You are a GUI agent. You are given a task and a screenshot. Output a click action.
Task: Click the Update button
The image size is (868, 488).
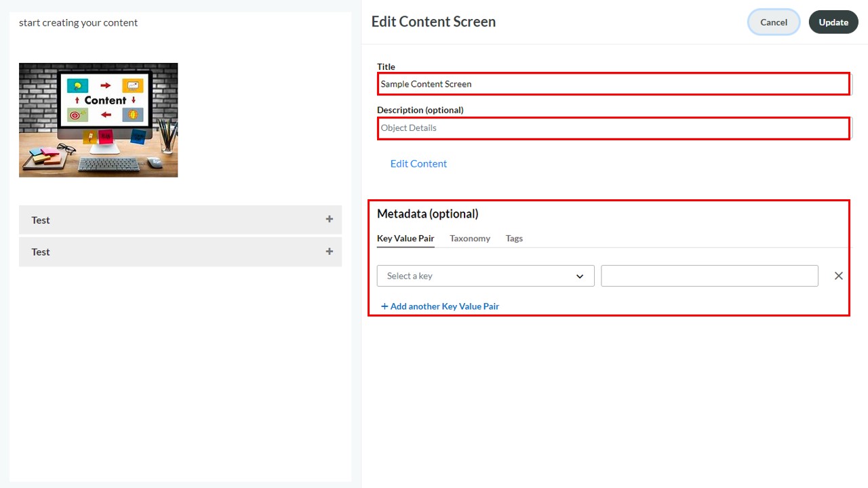[833, 22]
